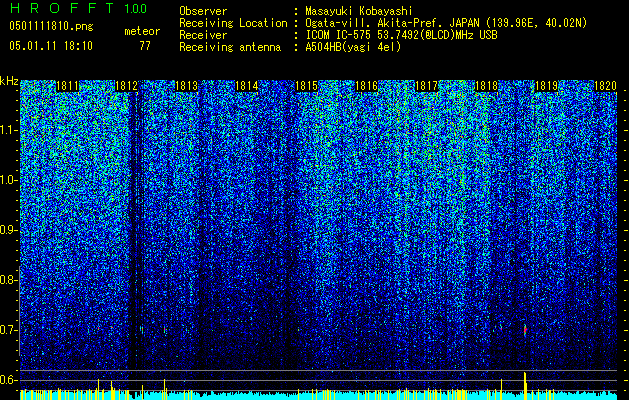Click the 0.9 kHz axis label
Image resolution: width=629 pixels, height=400 pixels.
coord(8,230)
